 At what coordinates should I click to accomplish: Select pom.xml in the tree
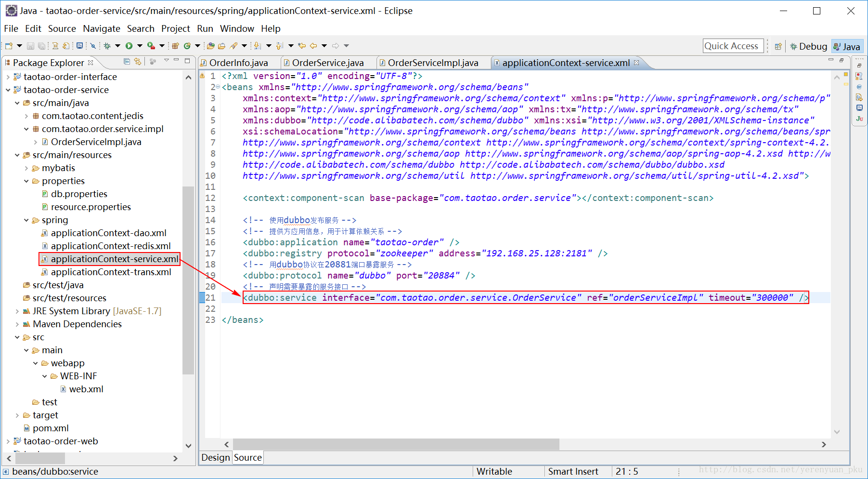click(51, 428)
